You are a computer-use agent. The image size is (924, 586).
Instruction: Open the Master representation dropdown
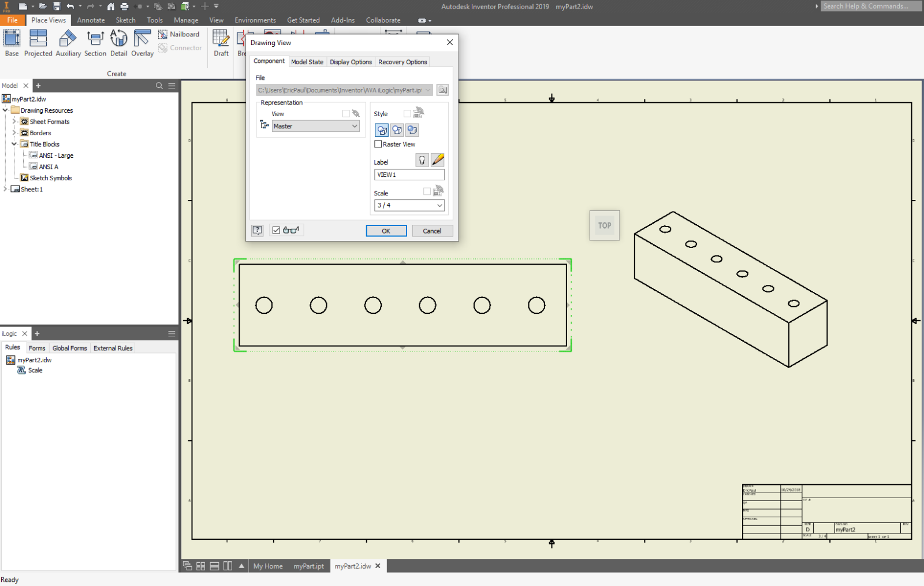355,126
